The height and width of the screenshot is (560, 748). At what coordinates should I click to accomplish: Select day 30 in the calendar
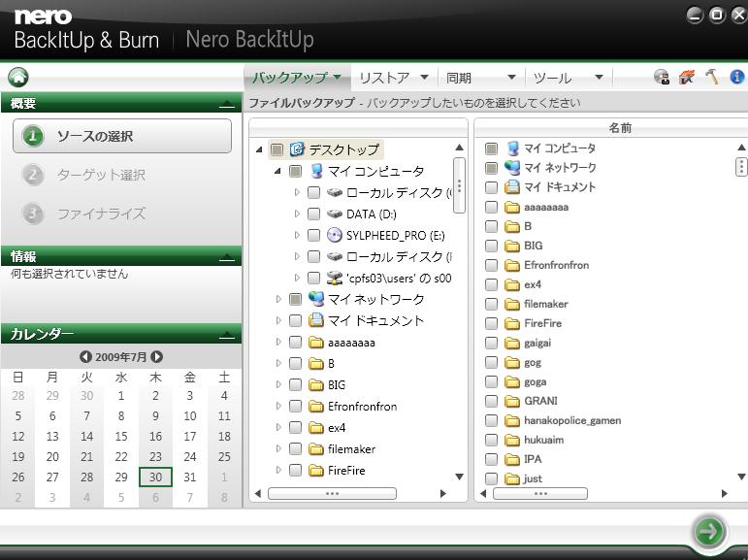pos(155,477)
